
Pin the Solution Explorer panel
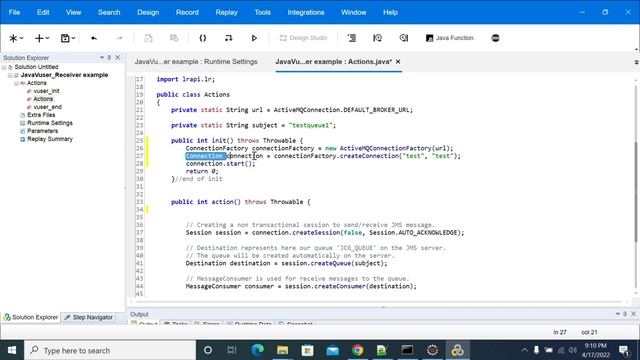pos(109,58)
